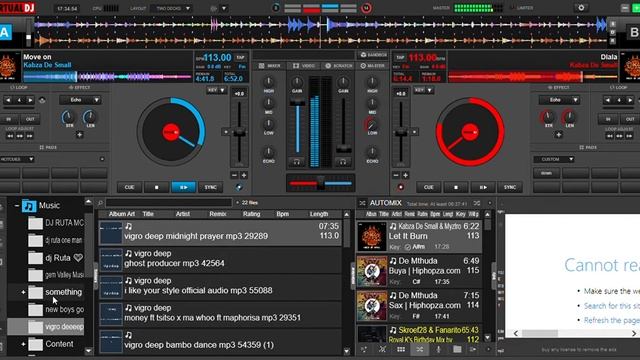Click the search magnifier icon
640x360 pixels.
(100, 203)
